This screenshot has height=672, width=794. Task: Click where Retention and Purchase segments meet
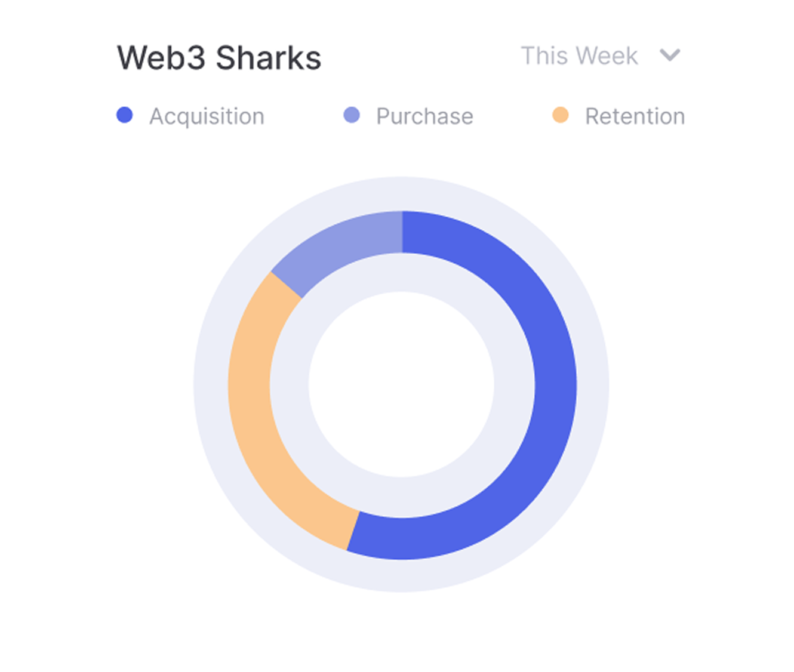pyautogui.click(x=287, y=285)
